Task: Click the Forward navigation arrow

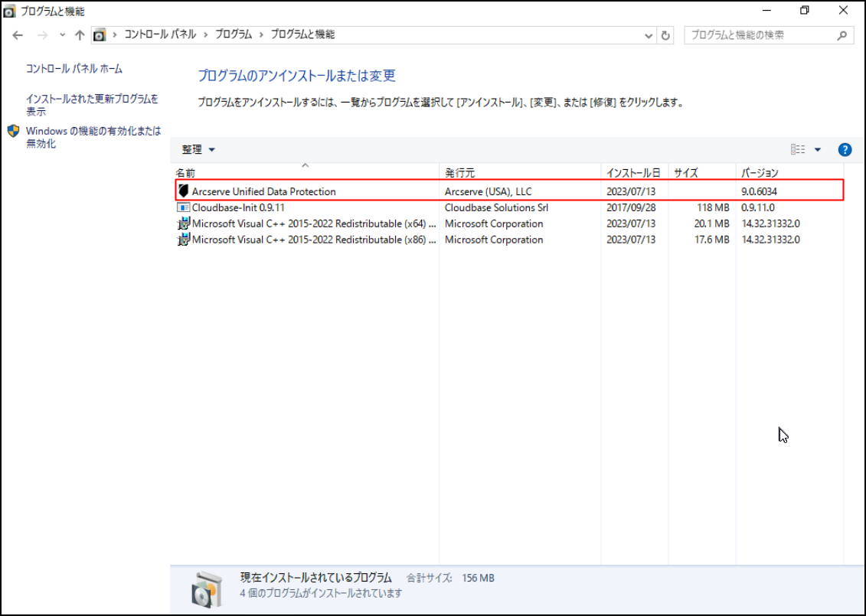Action: (x=43, y=35)
